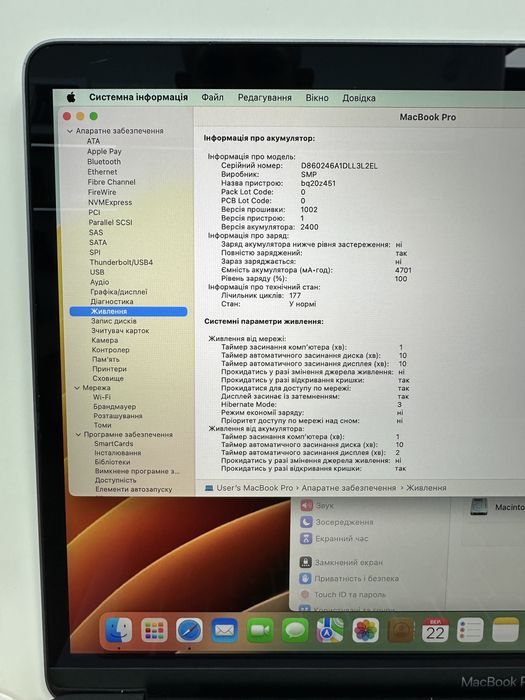The width and height of the screenshot is (525, 700).
Task: Open the Файл menu
Action: click(x=212, y=97)
